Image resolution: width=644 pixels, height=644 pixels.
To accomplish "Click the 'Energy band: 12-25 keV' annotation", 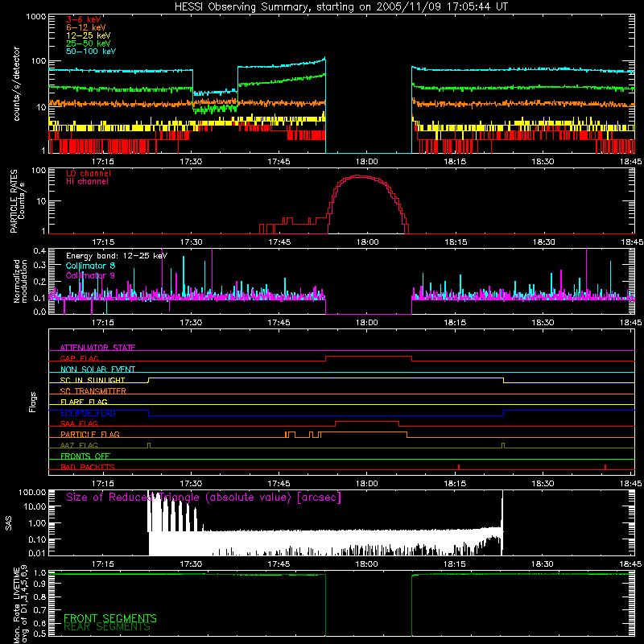I will click(x=117, y=256).
